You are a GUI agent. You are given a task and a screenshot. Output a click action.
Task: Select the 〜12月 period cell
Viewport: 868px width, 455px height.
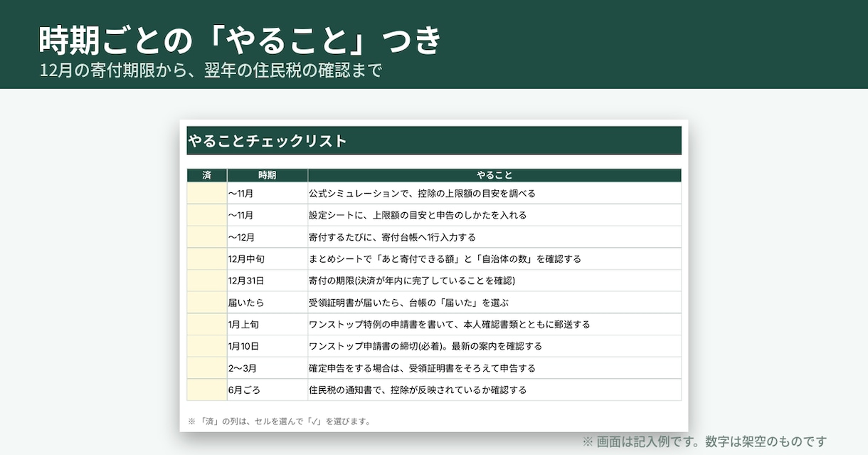(x=268, y=237)
